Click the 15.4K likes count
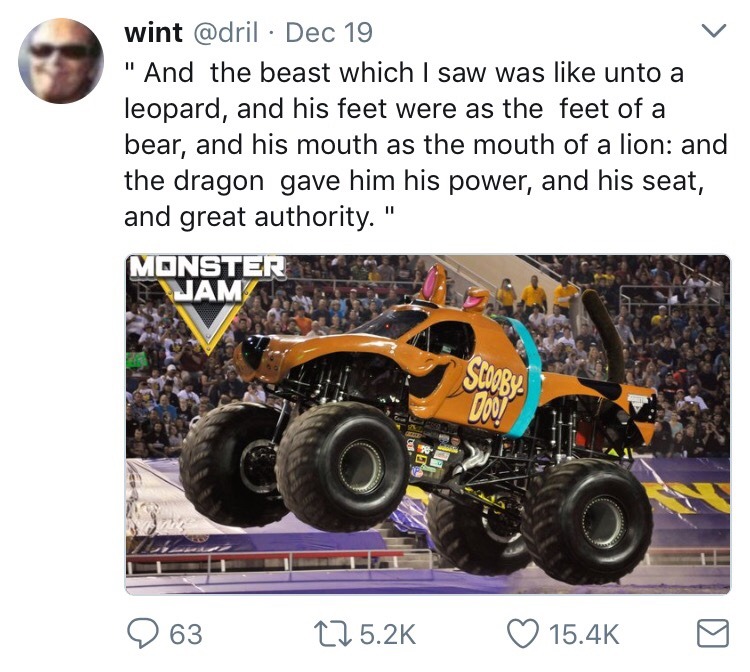The width and height of the screenshot is (750, 672). [x=586, y=633]
